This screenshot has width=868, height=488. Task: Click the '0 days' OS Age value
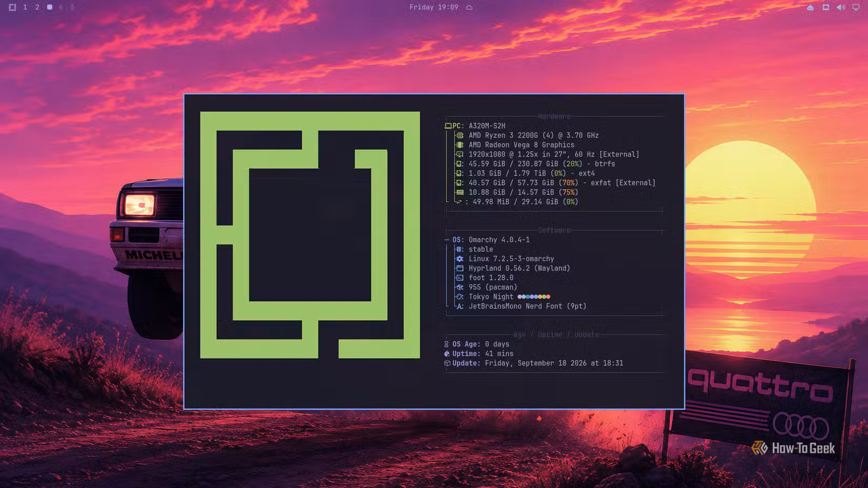coord(497,344)
